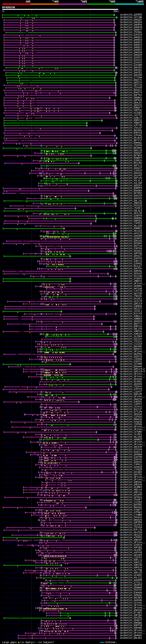
Task: Click the orange ~40% identity legend segment
Action: 44,4
